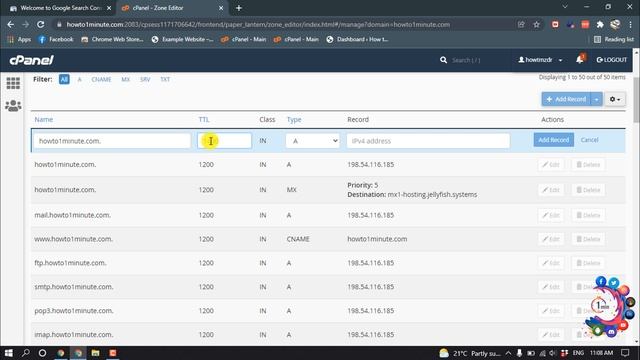This screenshot has height=360, width=640.
Task: Sort table by Type column
Action: (x=294, y=120)
